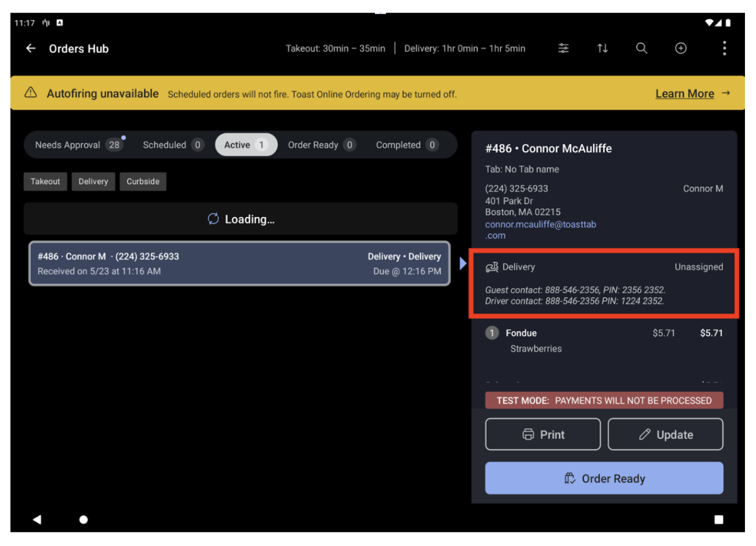Select order #486 Connor M card

239,264
